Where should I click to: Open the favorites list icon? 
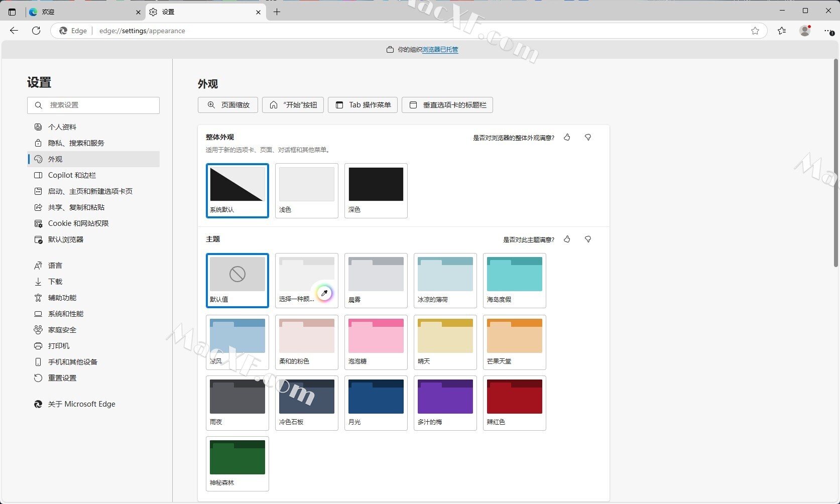(782, 31)
